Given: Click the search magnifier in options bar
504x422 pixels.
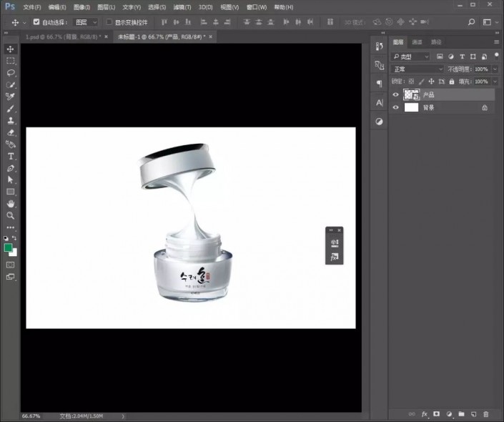Looking at the screenshot, I should tap(471, 22).
